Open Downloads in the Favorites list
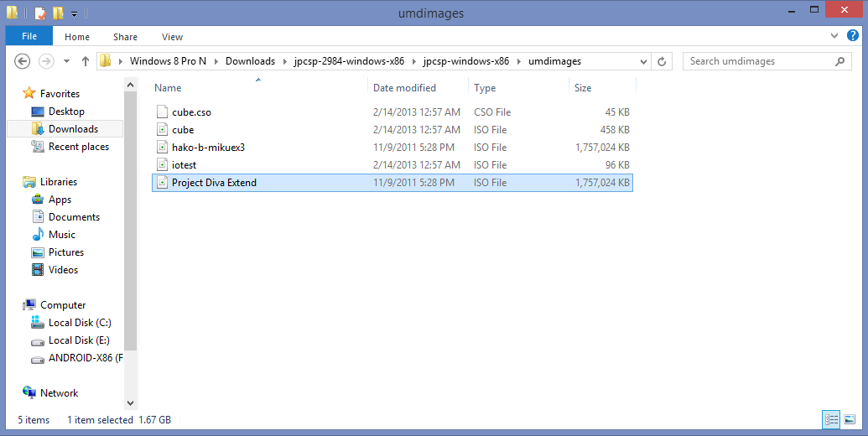Screen dimensions: 868x436 pos(73,129)
